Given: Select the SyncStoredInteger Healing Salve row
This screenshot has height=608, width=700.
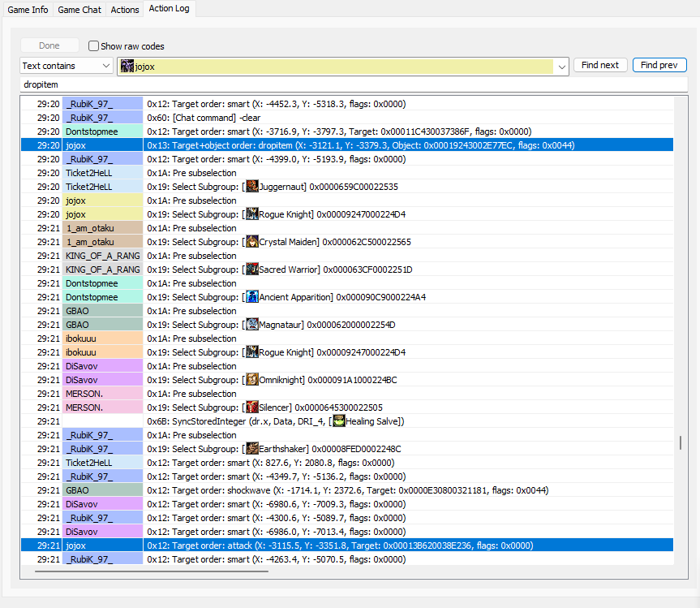Looking at the screenshot, I should click(x=347, y=420).
